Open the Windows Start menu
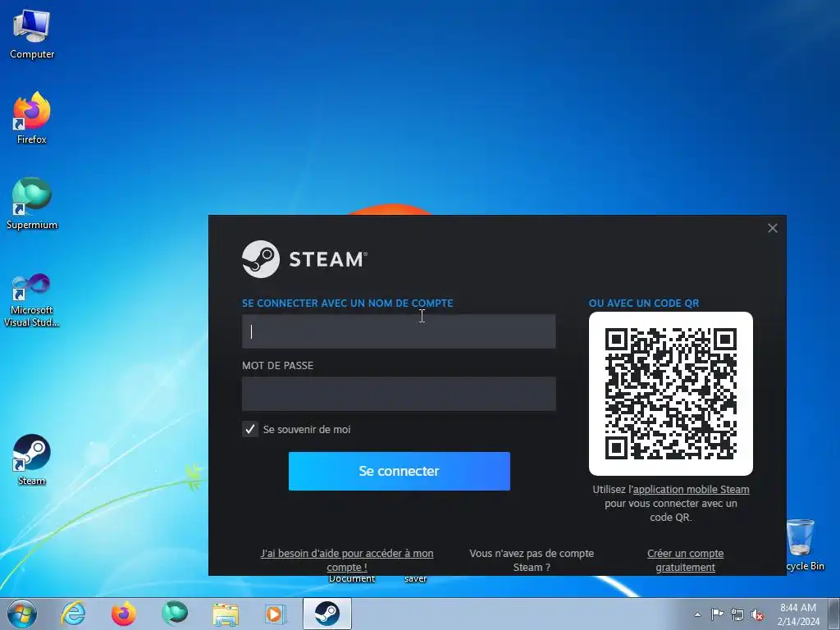Screen dimensions: 840x630 [22, 614]
